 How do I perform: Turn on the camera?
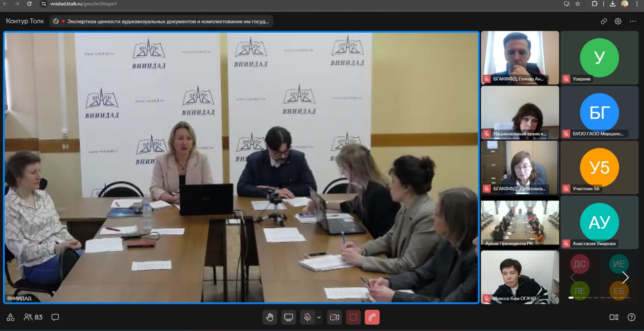335,317
